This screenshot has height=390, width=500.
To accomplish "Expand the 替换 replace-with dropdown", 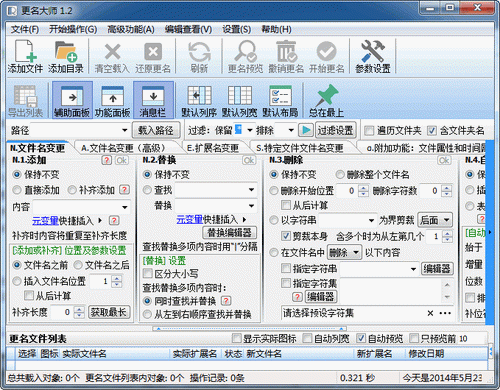I will (251, 205).
